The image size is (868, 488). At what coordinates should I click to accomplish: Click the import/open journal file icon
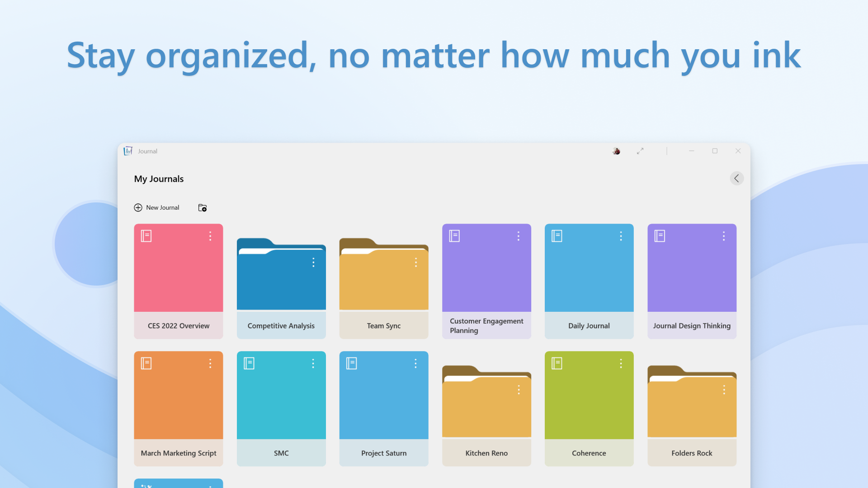[x=202, y=207]
